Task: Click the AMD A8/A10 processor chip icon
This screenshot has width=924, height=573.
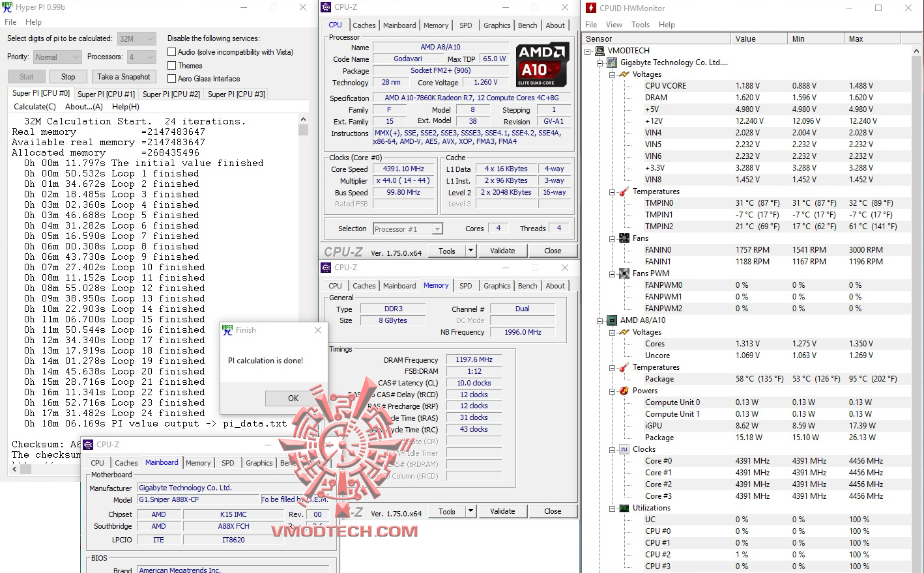Action: pyautogui.click(x=612, y=320)
